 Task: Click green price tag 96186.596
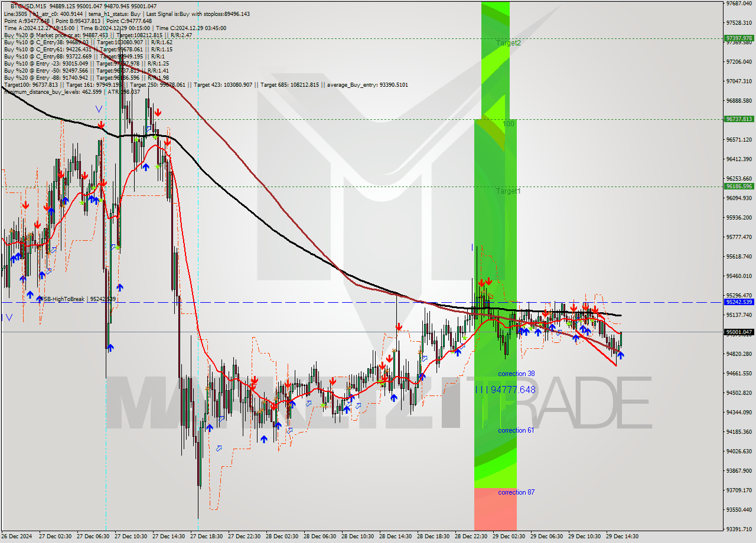(739, 187)
